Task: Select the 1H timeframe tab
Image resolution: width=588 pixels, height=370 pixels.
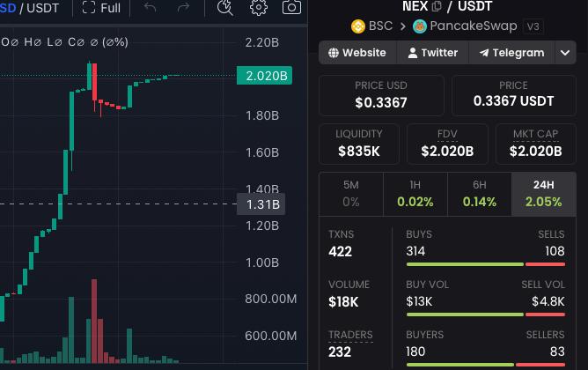Action: [x=415, y=194]
